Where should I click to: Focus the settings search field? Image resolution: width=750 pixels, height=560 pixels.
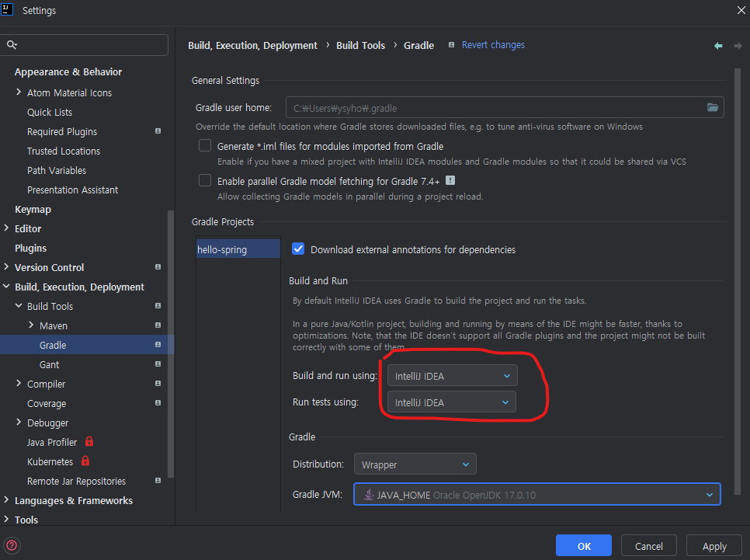tap(85, 45)
